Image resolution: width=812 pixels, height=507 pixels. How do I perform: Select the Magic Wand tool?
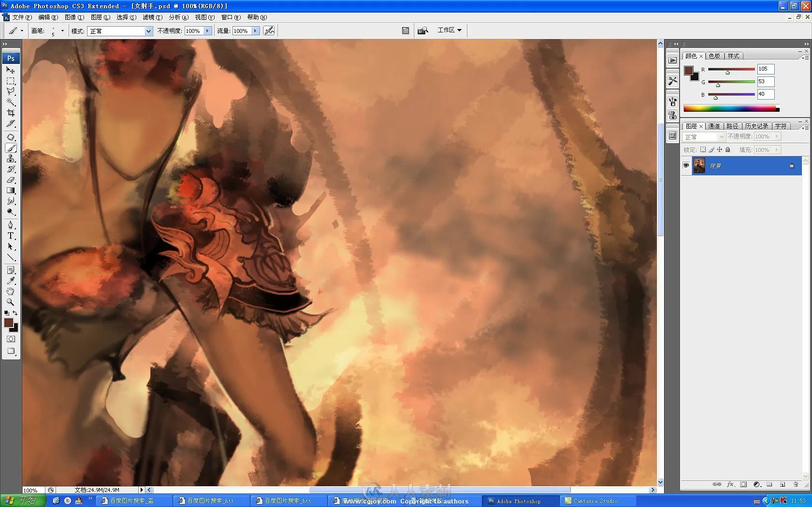click(11, 102)
